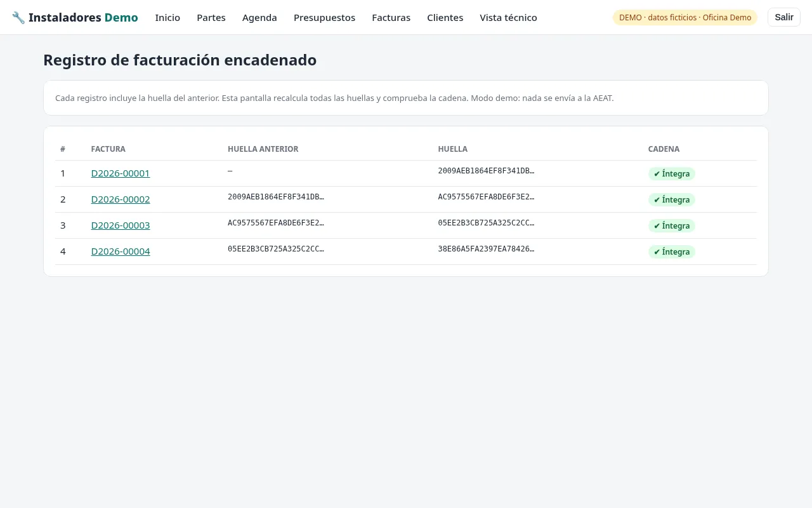Screen dimensions: 812x508
Task: Click the description text mentioning AEAT
Action: tap(334, 98)
